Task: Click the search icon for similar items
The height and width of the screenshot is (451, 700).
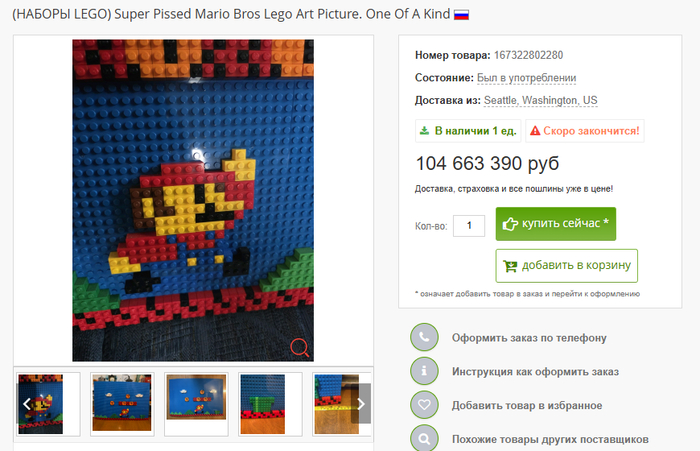Action: [x=424, y=438]
